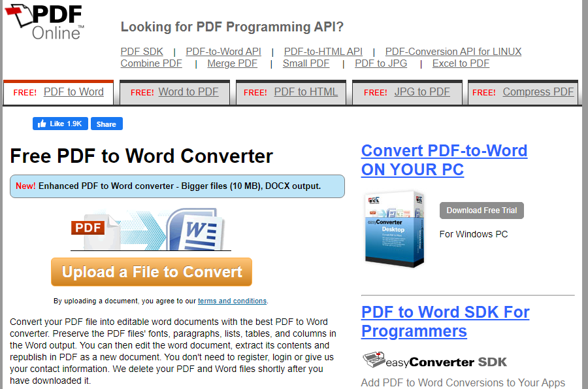Image resolution: width=588 pixels, height=389 pixels.
Task: Click the Facebook Like button
Action: pos(60,124)
